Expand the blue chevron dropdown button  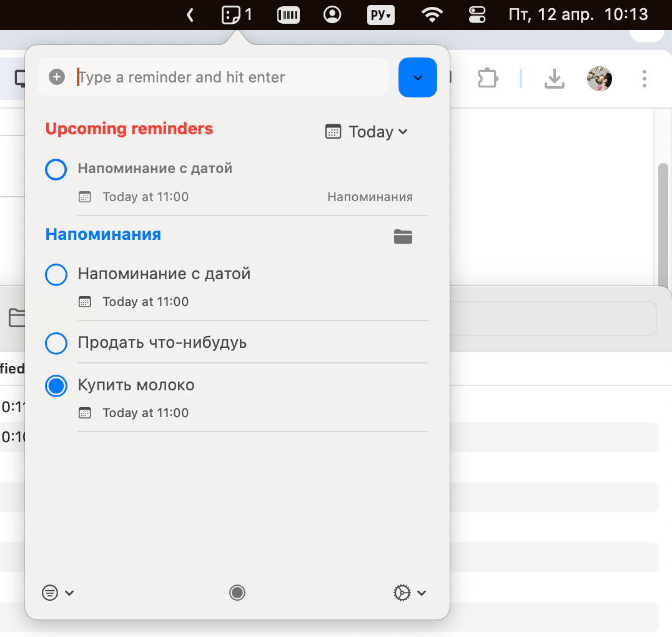417,77
